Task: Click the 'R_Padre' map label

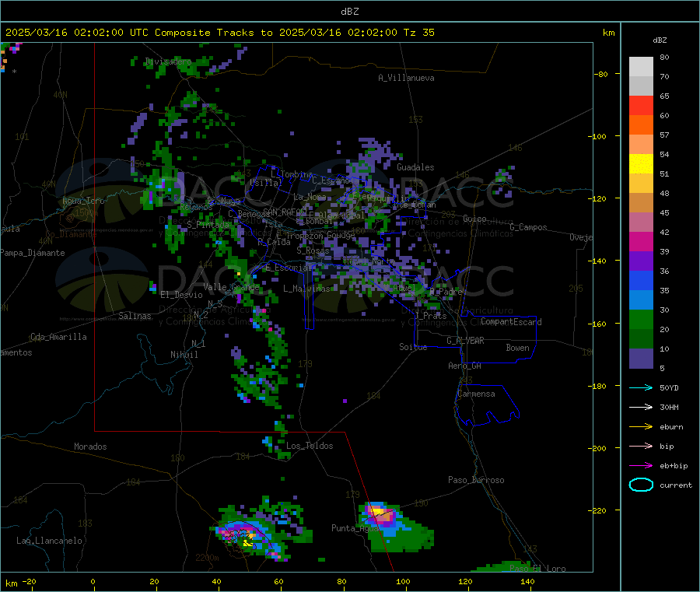Action: click(x=446, y=292)
